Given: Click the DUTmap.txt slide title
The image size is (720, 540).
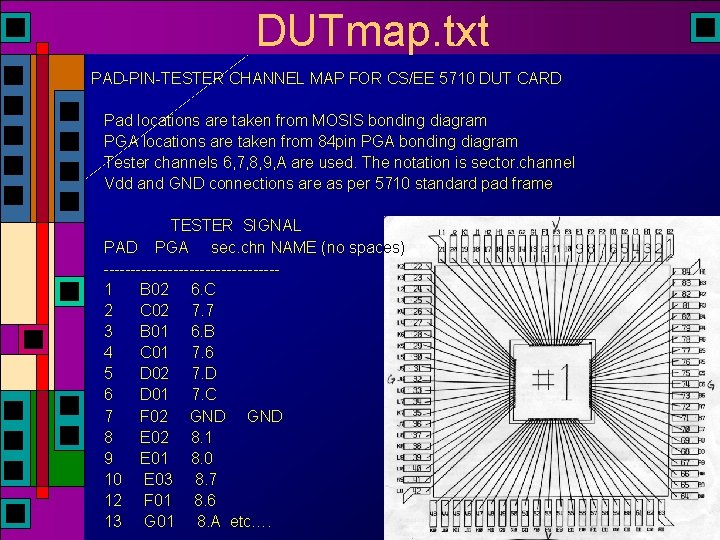Looking at the screenshot, I should [x=372, y=31].
